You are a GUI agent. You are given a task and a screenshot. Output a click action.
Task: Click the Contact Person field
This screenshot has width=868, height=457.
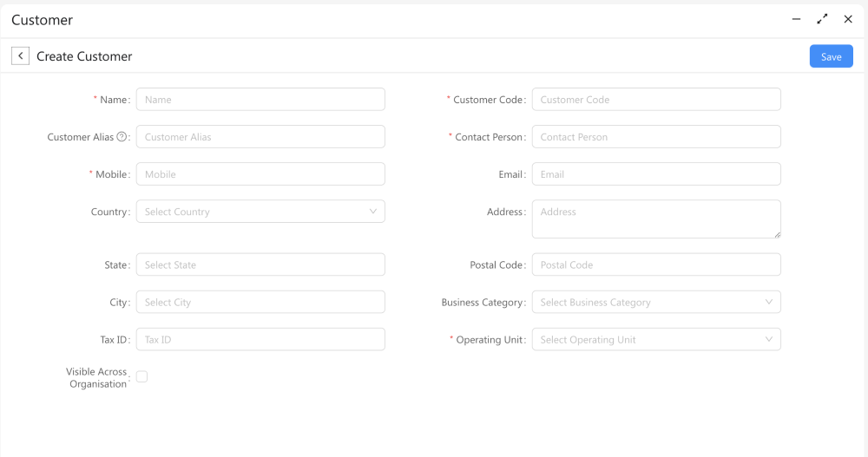655,137
